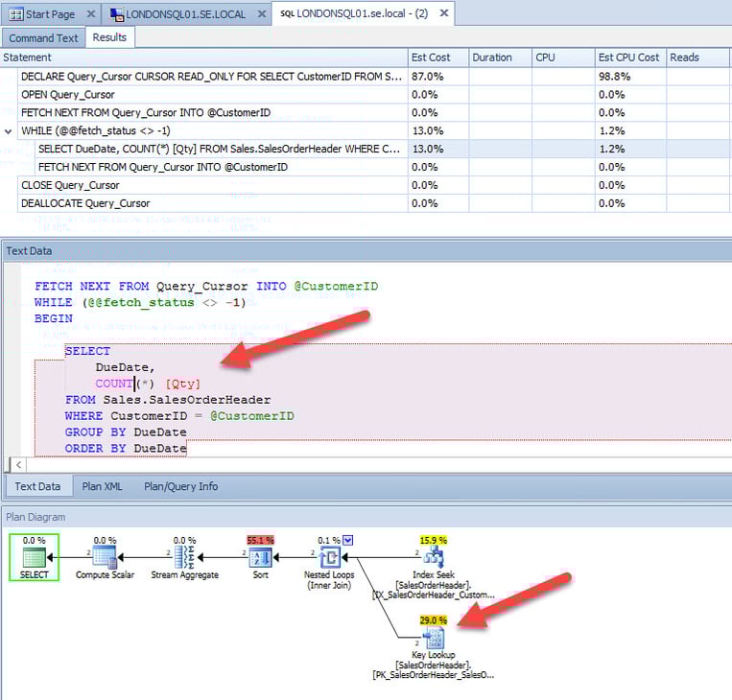Screen dimensions: 732x700
Task: Select the Key Lookup operator icon
Action: pos(434,638)
